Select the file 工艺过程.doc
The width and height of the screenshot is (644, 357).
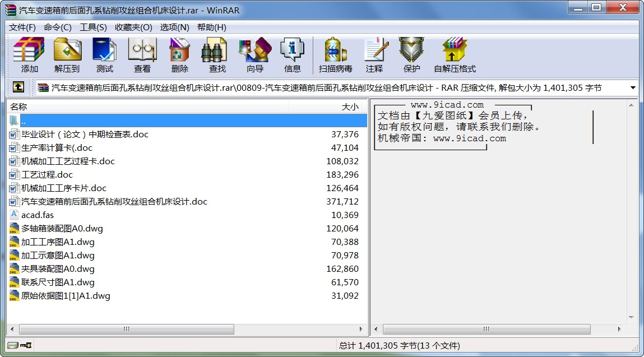tap(47, 175)
